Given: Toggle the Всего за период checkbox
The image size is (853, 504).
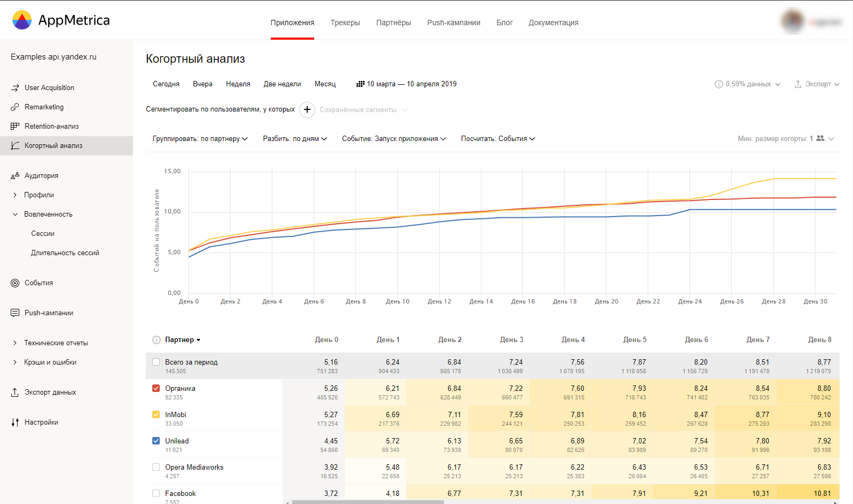Looking at the screenshot, I should pos(156,362).
